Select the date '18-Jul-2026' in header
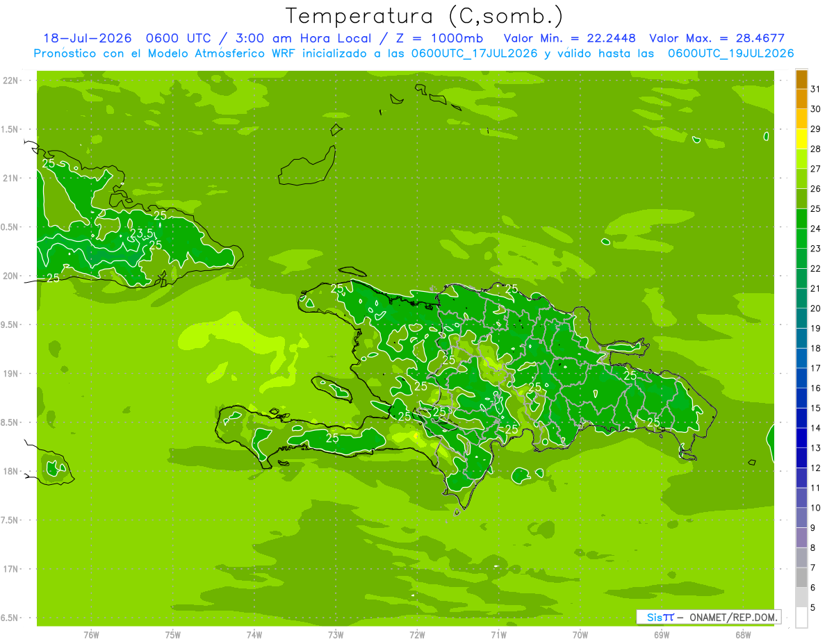 87,39
